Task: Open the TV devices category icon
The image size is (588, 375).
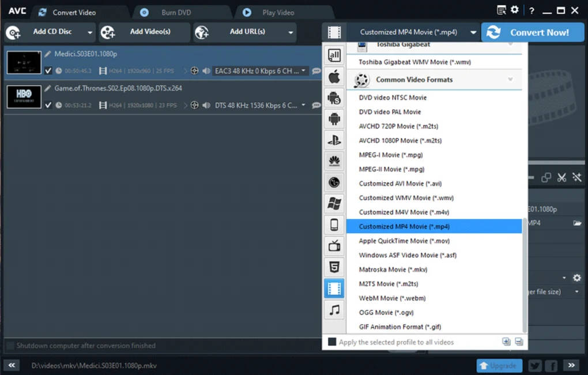Action: click(x=334, y=246)
